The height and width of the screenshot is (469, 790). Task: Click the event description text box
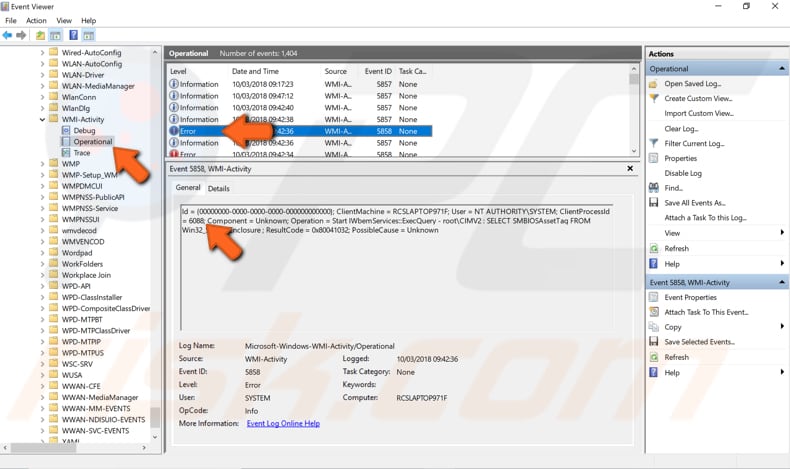(x=397, y=267)
